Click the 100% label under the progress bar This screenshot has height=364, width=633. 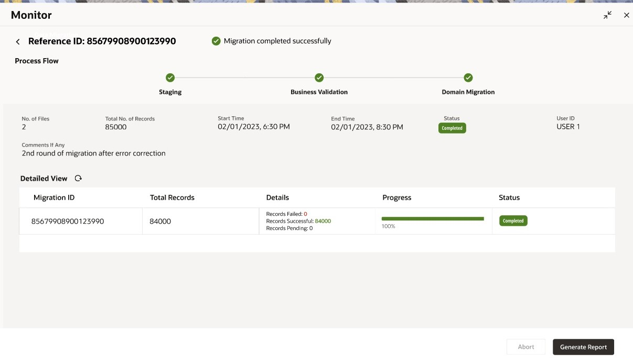pos(389,226)
